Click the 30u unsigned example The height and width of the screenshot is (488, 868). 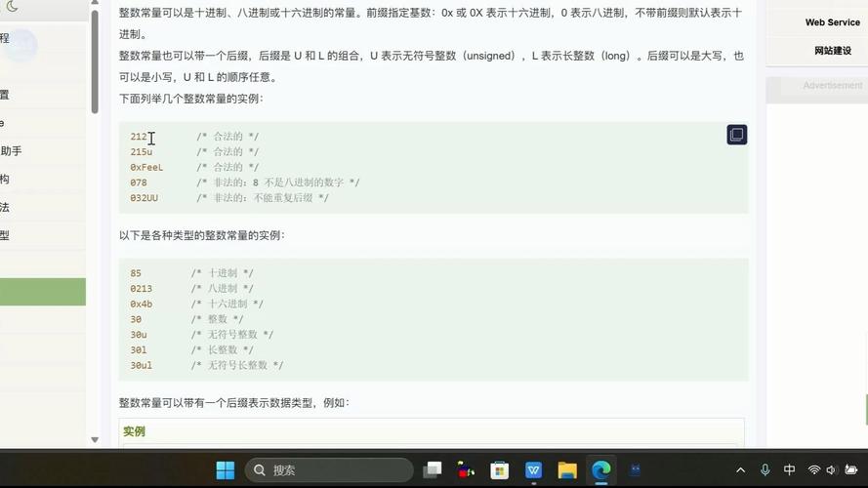(139, 335)
